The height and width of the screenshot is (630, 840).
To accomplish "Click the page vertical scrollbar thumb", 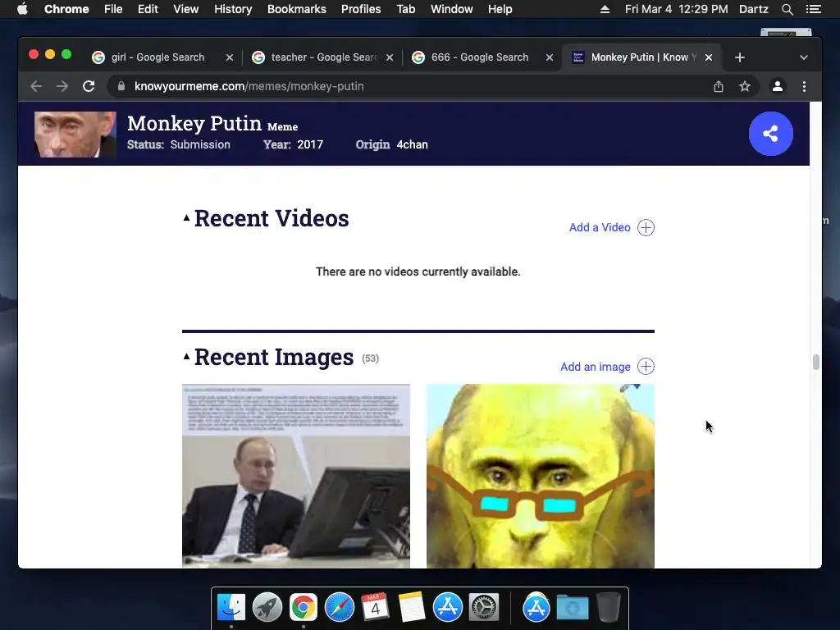I will click(x=815, y=362).
